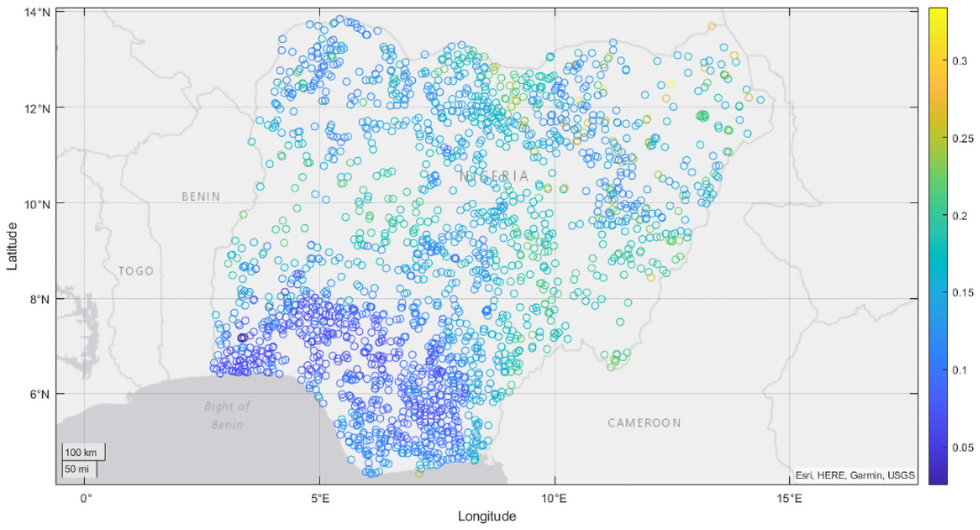
Task: Select the TOGO map label
Action: pos(136,271)
